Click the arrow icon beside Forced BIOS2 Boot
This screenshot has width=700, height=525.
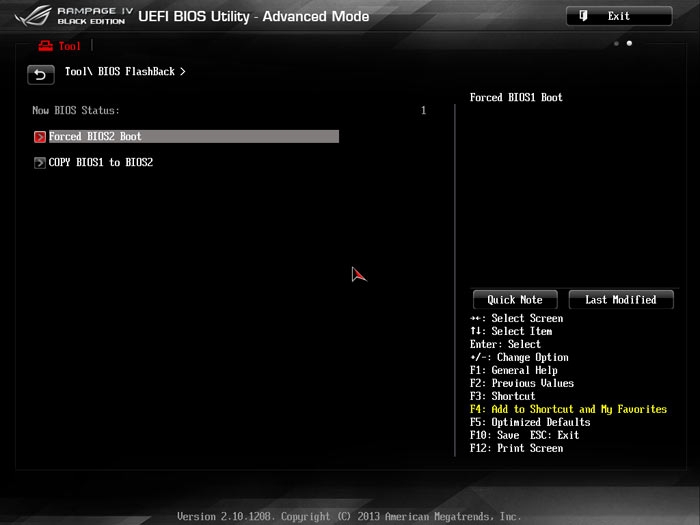coord(40,137)
